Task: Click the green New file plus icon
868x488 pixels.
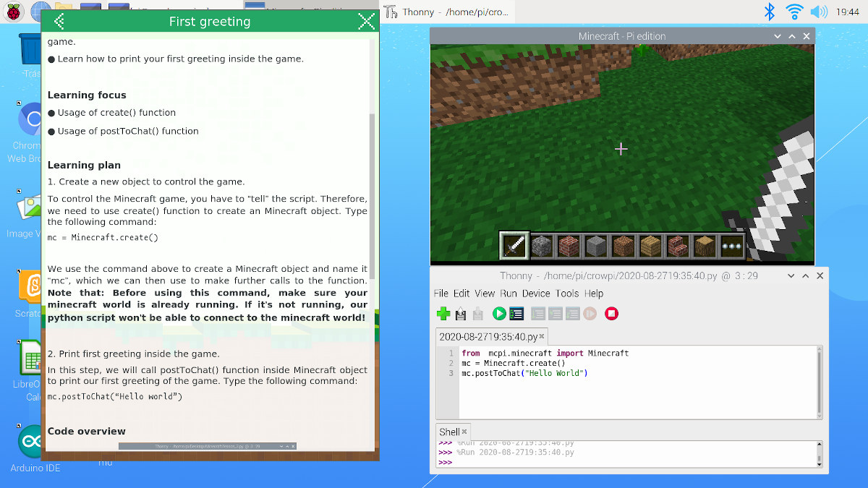Action: (x=443, y=314)
